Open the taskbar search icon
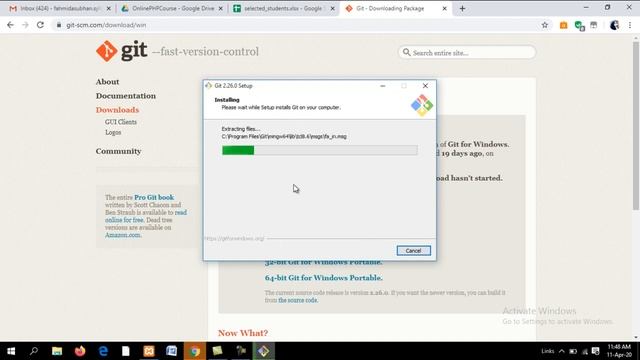Image resolution: width=640 pixels, height=360 pixels. [34, 351]
